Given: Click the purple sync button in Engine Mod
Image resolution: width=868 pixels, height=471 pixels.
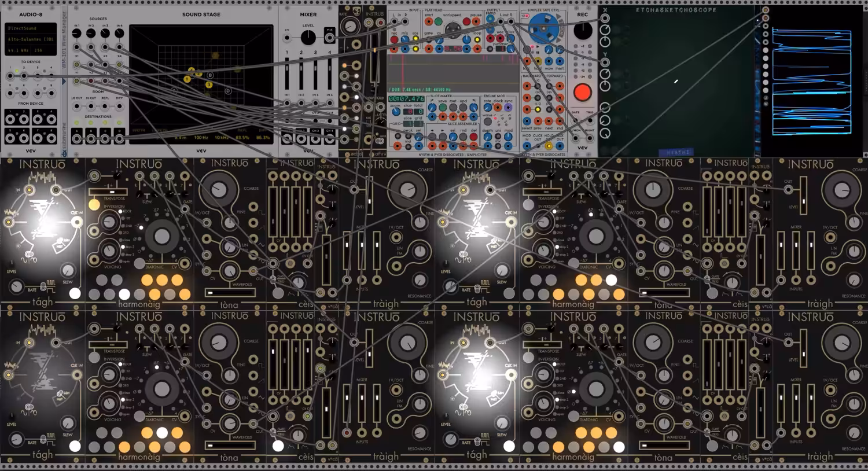Looking at the screenshot, I should (508, 107).
